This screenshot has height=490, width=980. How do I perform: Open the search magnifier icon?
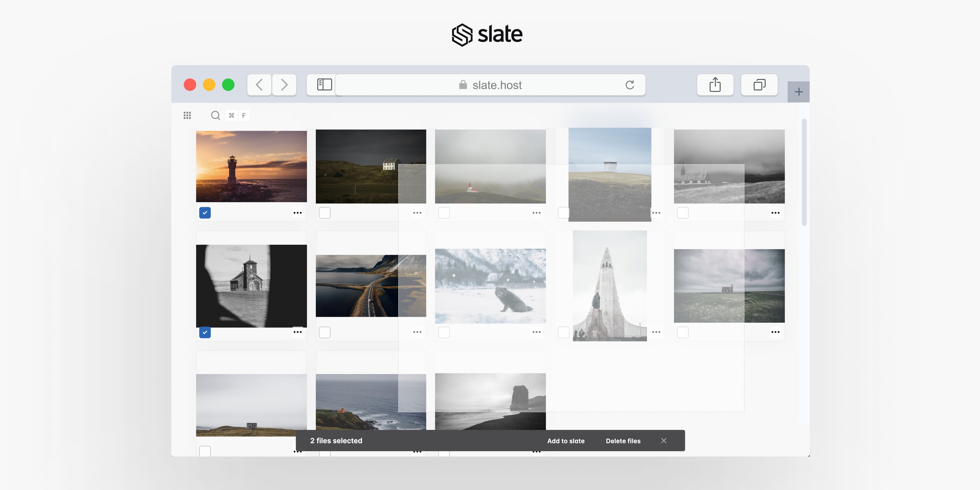(x=215, y=115)
